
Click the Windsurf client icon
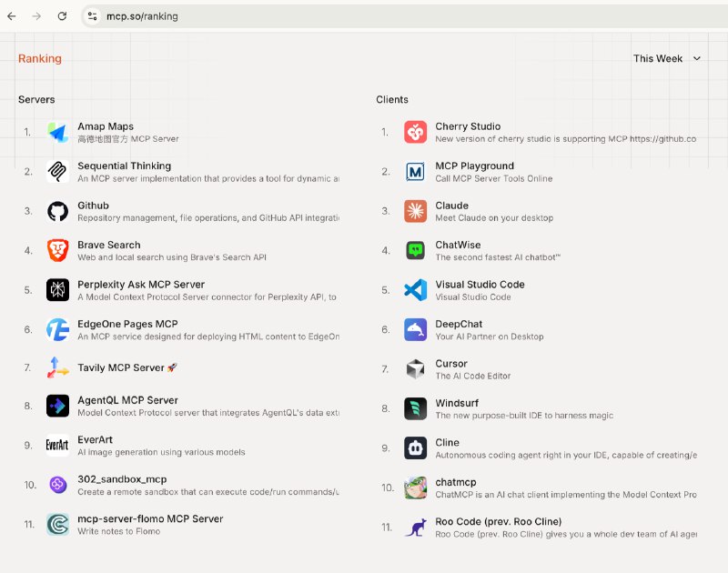click(x=415, y=408)
